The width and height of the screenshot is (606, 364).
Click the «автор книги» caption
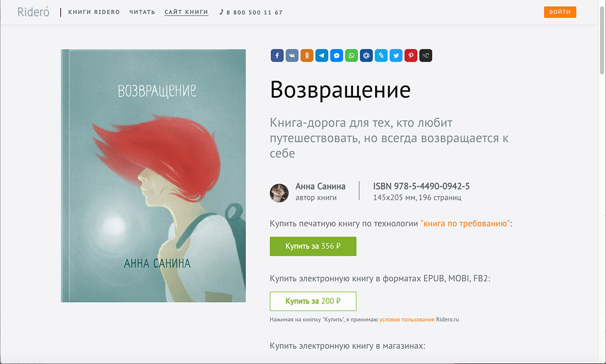(x=316, y=198)
